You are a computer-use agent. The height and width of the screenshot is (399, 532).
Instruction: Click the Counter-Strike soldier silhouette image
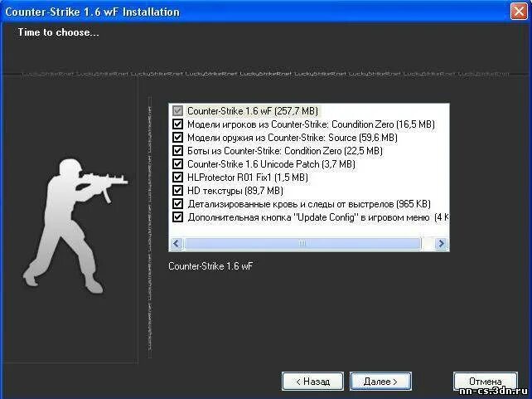click(x=75, y=225)
